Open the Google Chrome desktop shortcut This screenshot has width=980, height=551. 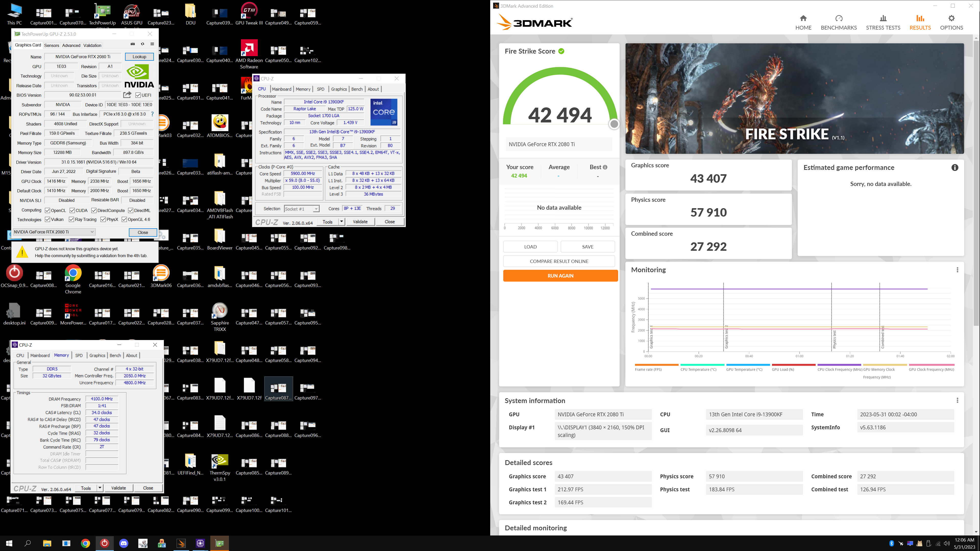pos(73,280)
